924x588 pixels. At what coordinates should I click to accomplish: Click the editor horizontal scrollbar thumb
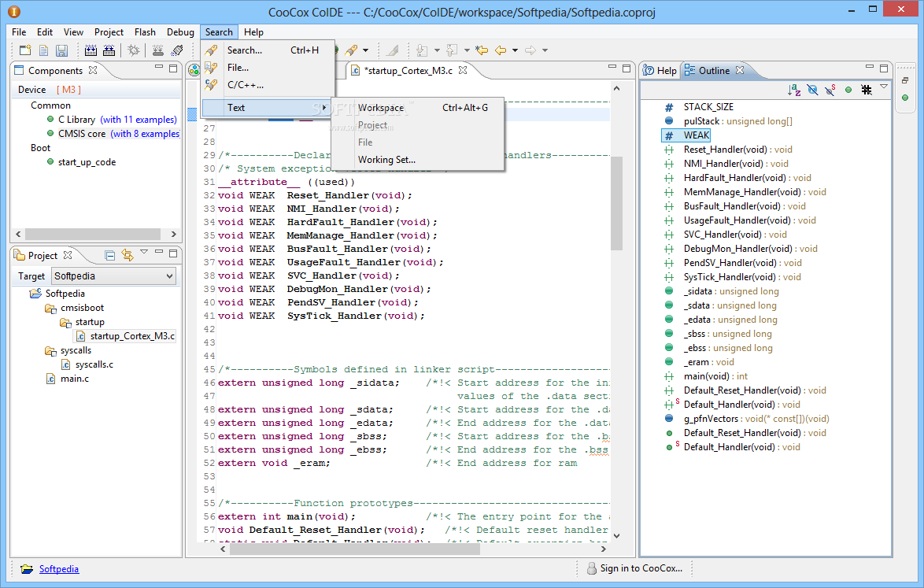pyautogui.click(x=355, y=549)
